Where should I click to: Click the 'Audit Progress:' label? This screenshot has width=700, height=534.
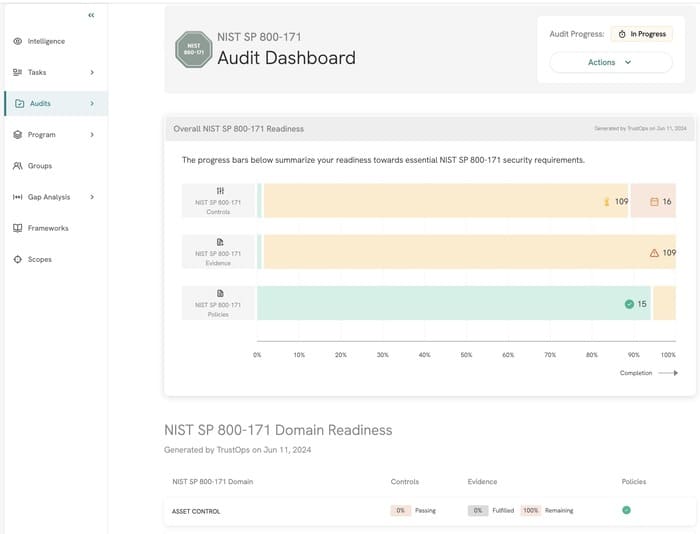click(576, 34)
